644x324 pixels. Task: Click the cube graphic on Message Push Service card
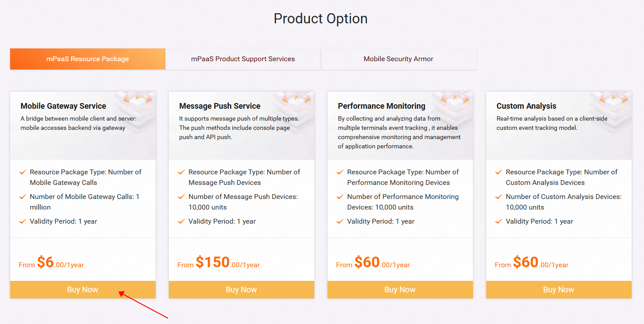tap(295, 101)
